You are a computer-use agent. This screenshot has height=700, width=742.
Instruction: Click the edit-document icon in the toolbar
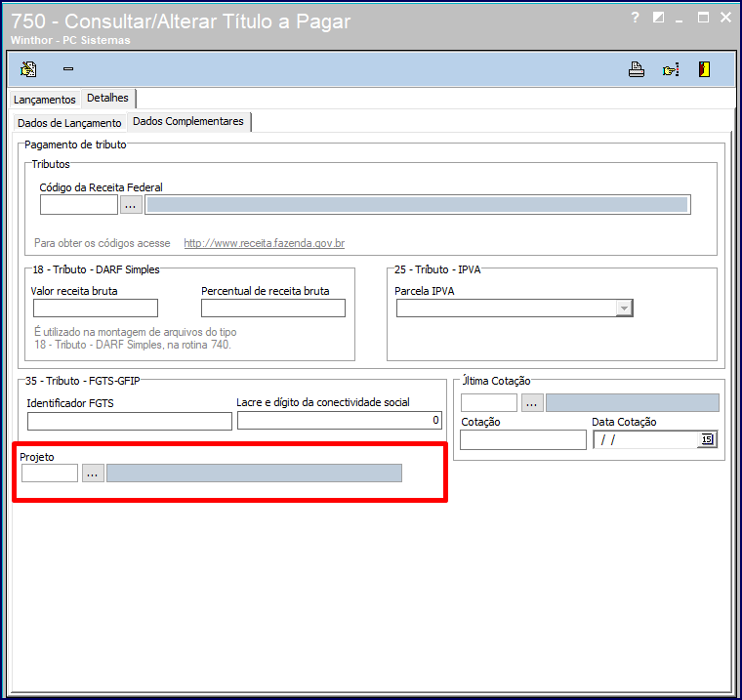[28, 69]
